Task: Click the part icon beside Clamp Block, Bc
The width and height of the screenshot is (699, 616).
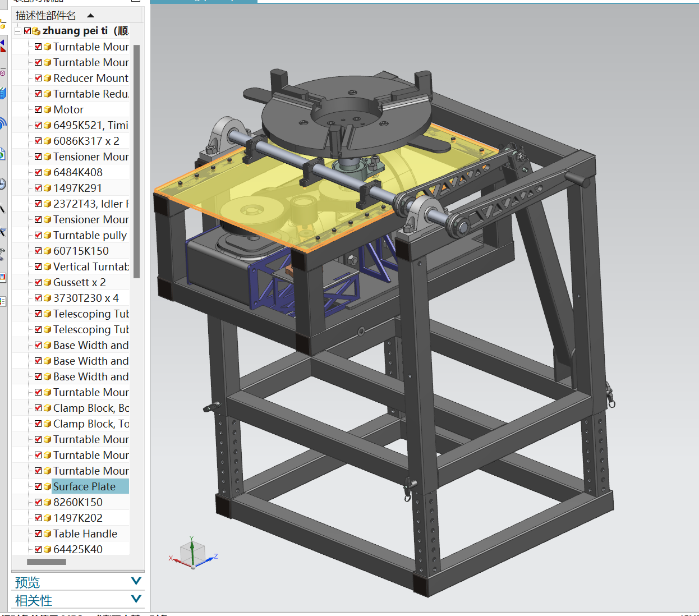Action: pos(47,408)
